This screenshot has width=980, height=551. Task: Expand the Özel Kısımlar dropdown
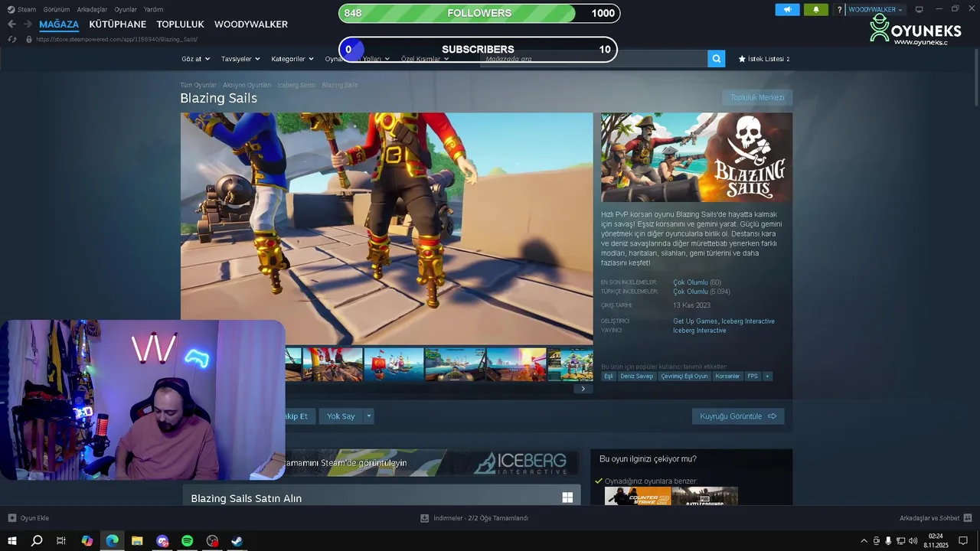click(425, 59)
